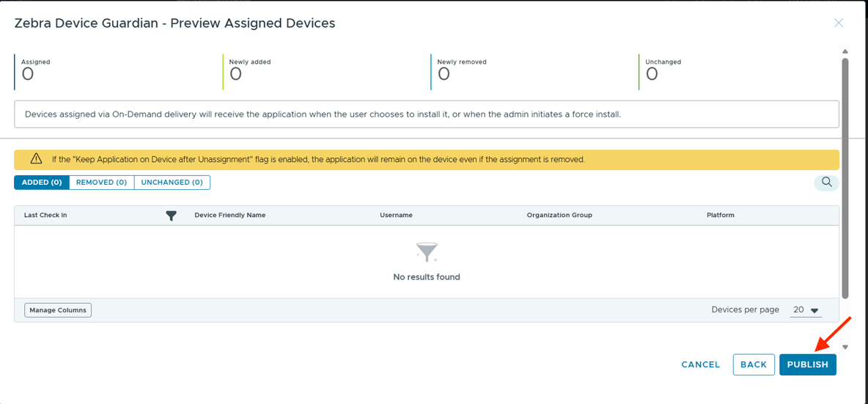Click the Unchanged count summary
Image resolution: width=868 pixels, height=404 pixels.
[x=663, y=70]
